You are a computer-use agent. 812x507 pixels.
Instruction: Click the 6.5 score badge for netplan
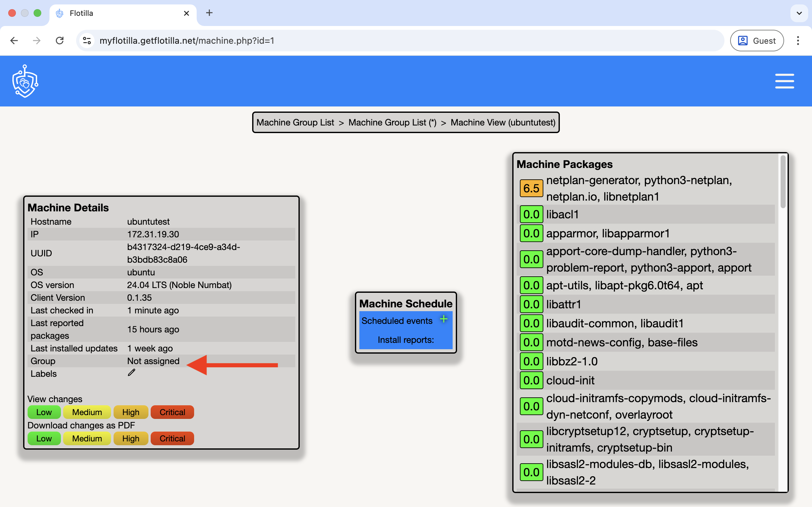click(531, 188)
